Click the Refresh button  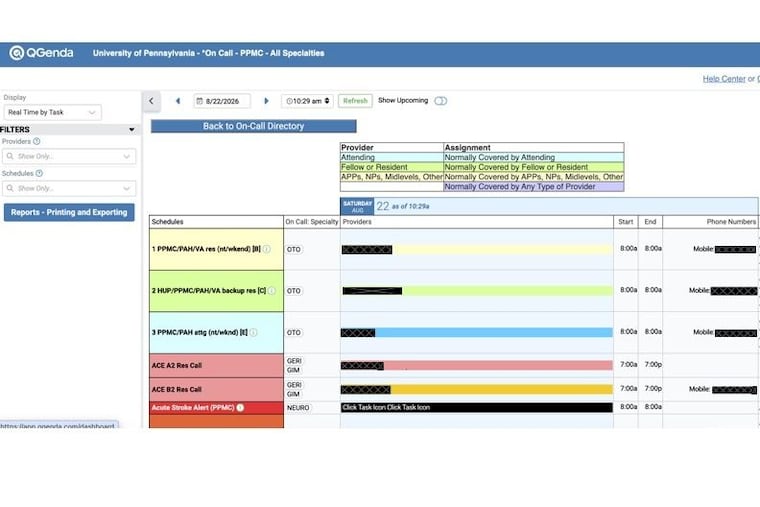coord(355,101)
